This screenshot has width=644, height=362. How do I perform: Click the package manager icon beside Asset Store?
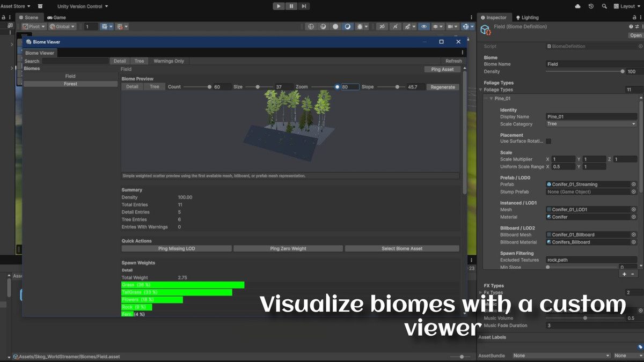coord(40,6)
